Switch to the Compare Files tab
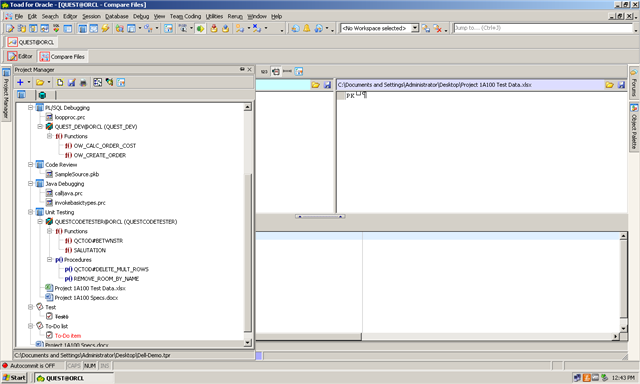Image resolution: width=640 pixels, height=384 pixels. [62, 56]
